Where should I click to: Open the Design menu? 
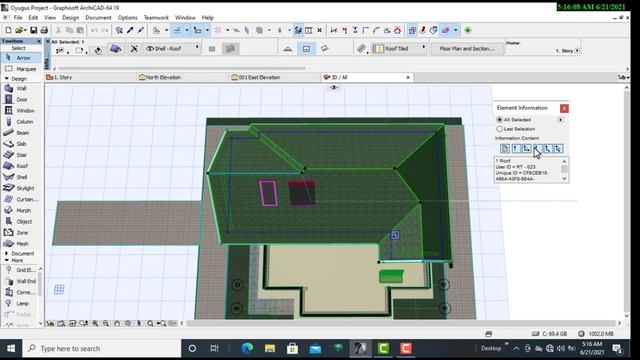click(70, 18)
